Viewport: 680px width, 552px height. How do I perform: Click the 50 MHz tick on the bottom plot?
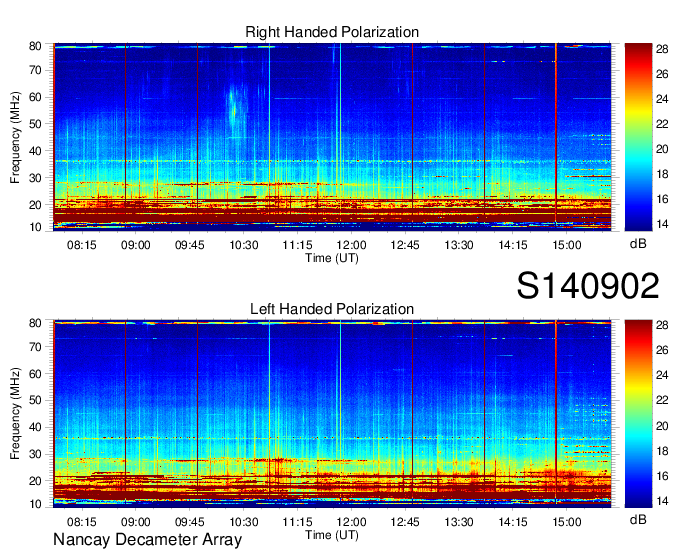point(35,400)
